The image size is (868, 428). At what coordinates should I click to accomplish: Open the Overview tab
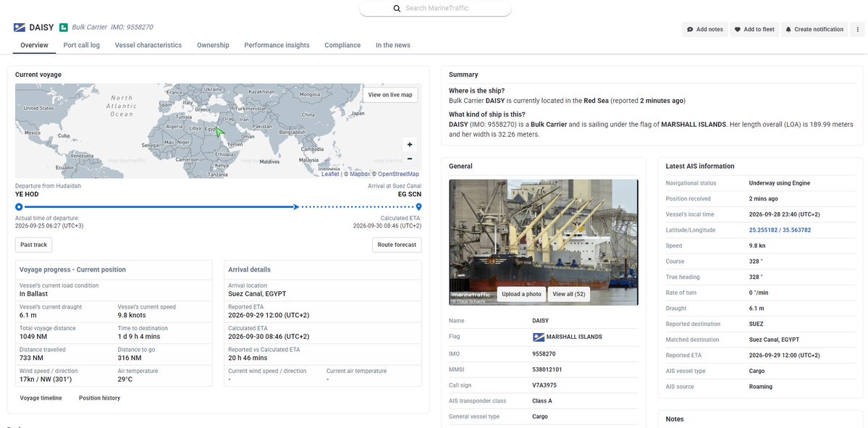pyautogui.click(x=34, y=46)
